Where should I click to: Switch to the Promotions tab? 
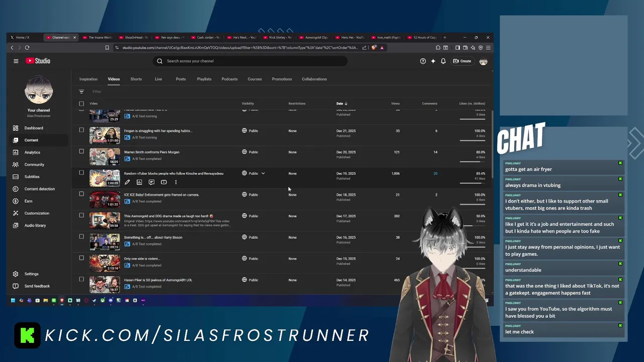tap(282, 79)
